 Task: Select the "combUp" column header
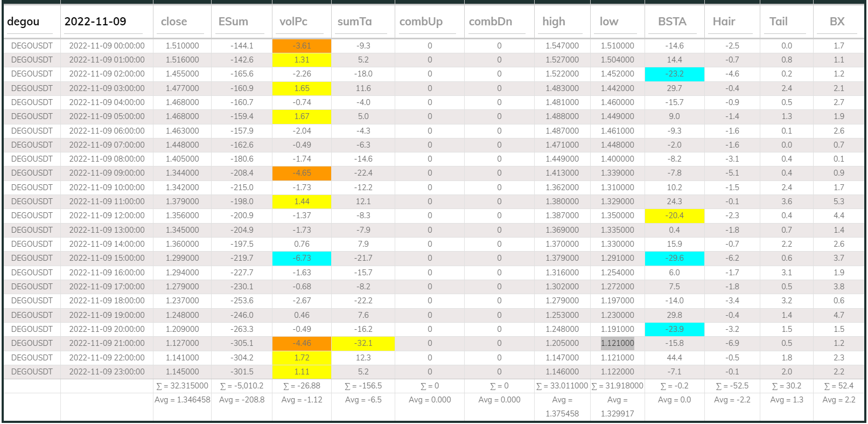[421, 22]
